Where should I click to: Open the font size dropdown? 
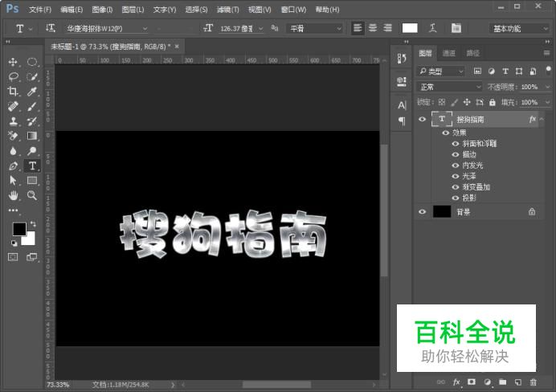click(261, 28)
